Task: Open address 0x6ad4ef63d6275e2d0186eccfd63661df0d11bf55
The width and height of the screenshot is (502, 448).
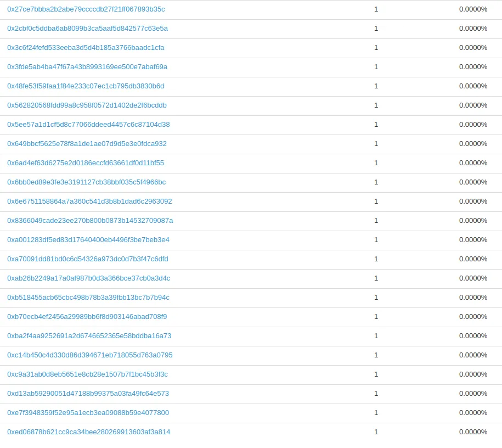Action: (x=86, y=163)
